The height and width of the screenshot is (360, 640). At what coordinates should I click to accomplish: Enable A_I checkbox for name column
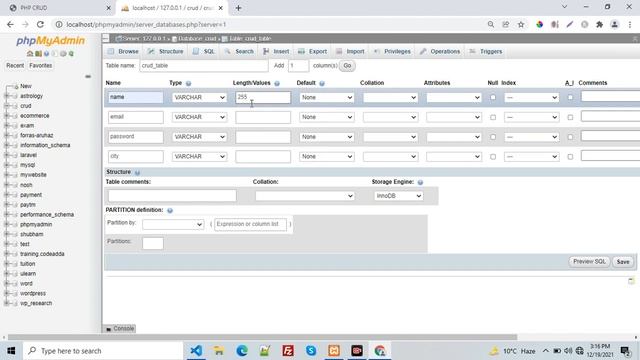pyautogui.click(x=570, y=98)
